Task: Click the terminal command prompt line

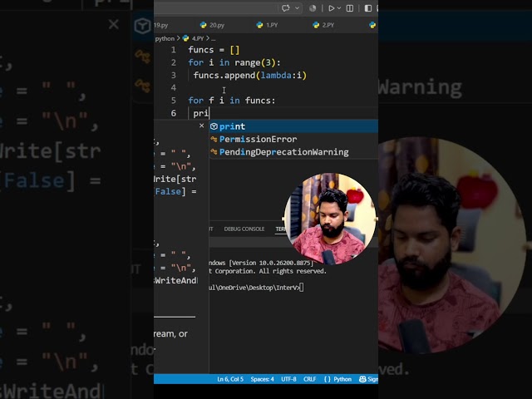Action: click(x=257, y=288)
